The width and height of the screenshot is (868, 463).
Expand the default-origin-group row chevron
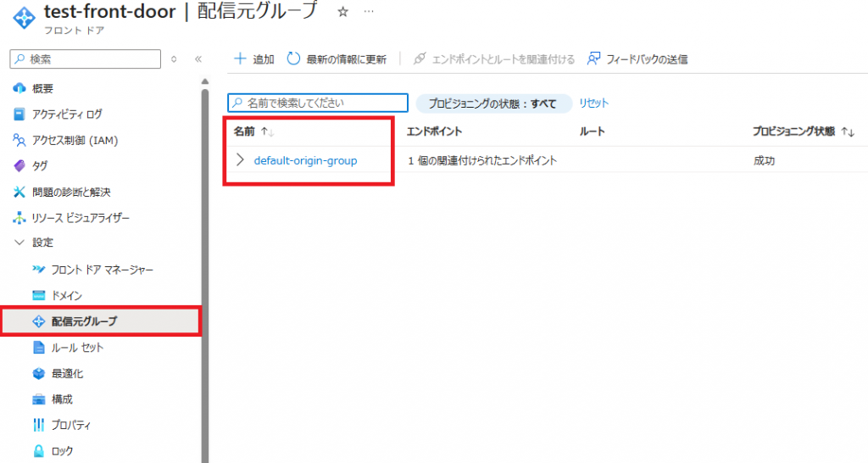pyautogui.click(x=240, y=160)
